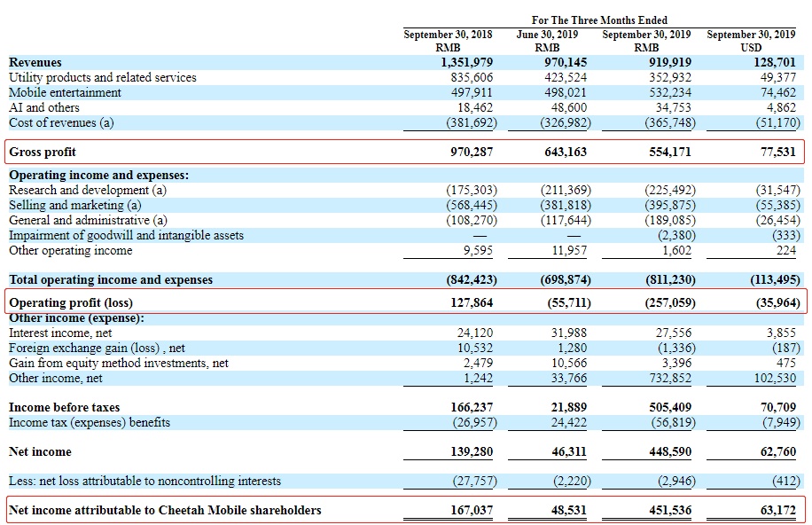
Task: Click 'Total operating income and expenses' label
Action: point(111,280)
